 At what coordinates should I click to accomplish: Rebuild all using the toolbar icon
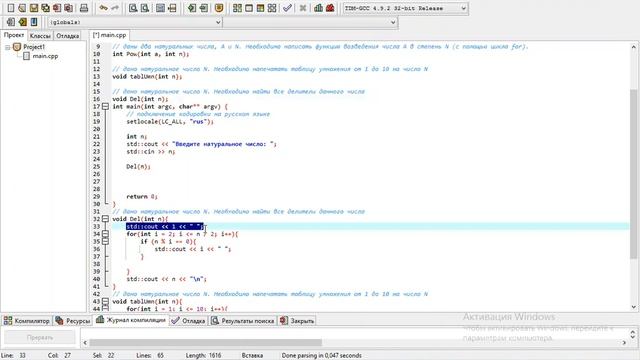(272, 8)
